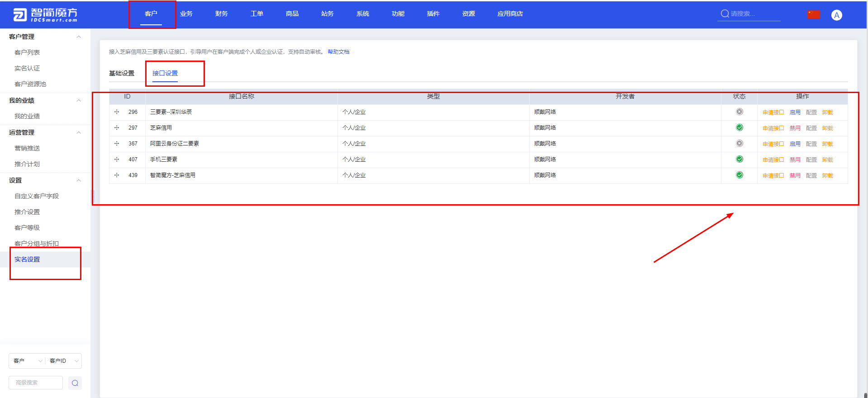
Task: Click 配置 for 三要素--深圳华辰
Action: tap(811, 112)
